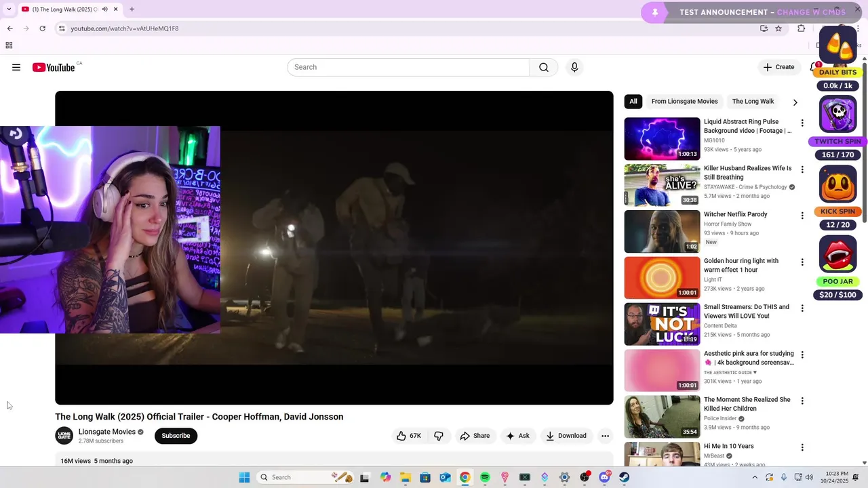Click the search magnifier button
The image size is (868, 488).
(544, 67)
